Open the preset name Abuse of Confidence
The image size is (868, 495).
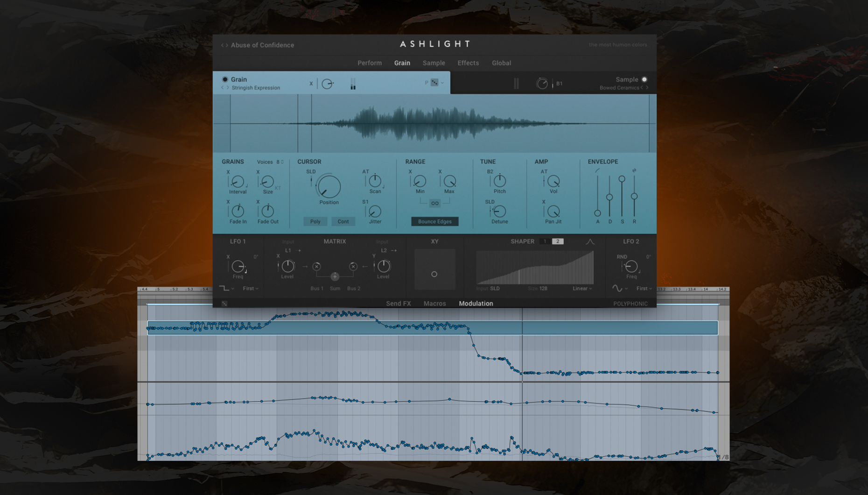point(262,45)
